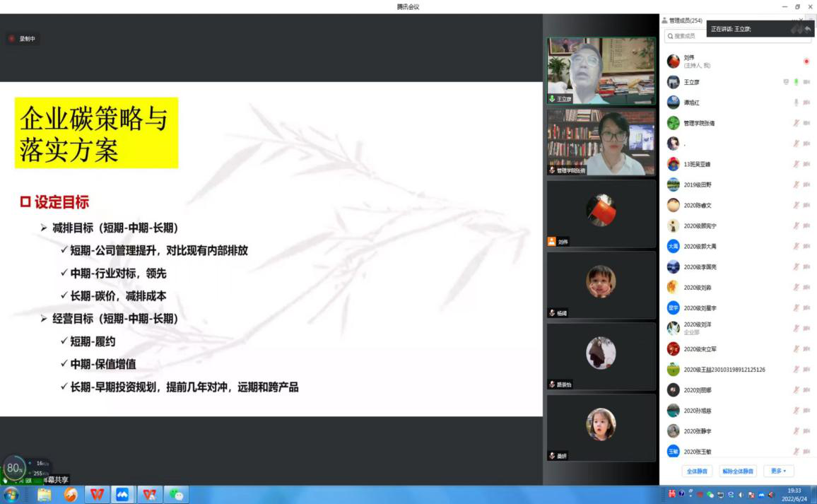Click 全体静音 to mute all
Screen dimensions: 817x504
click(x=697, y=471)
